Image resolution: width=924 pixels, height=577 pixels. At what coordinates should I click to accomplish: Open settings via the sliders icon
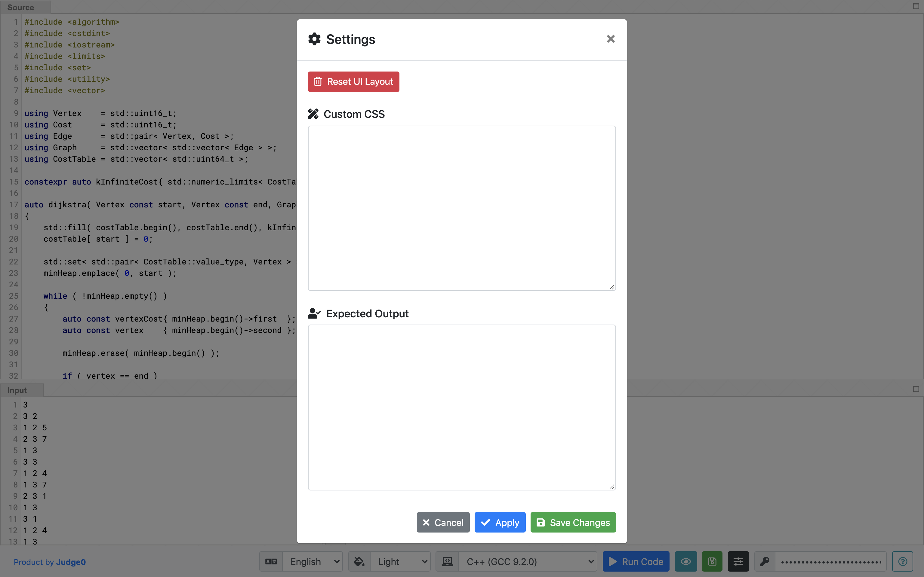point(738,561)
